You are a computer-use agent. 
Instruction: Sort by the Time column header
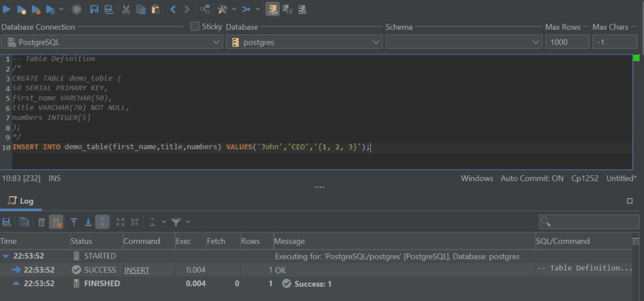(x=35, y=241)
